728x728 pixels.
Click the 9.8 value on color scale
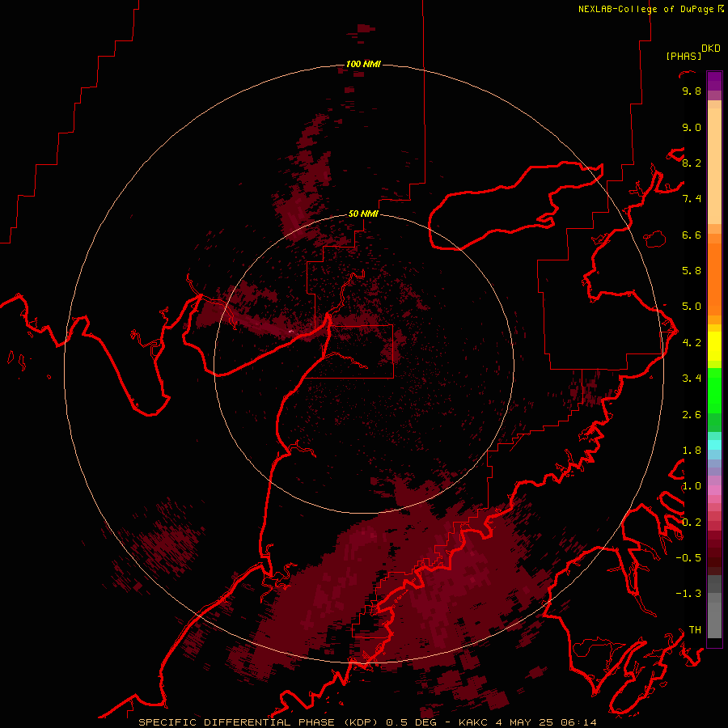tap(692, 91)
